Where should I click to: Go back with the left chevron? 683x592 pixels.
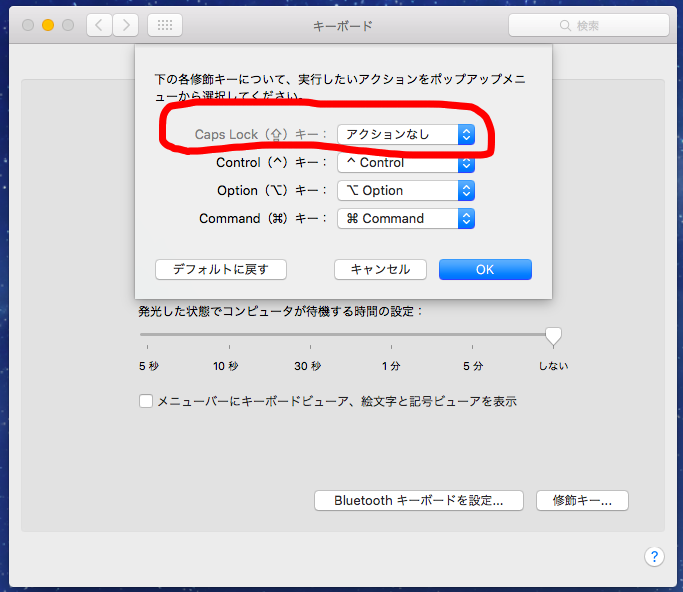pos(99,25)
